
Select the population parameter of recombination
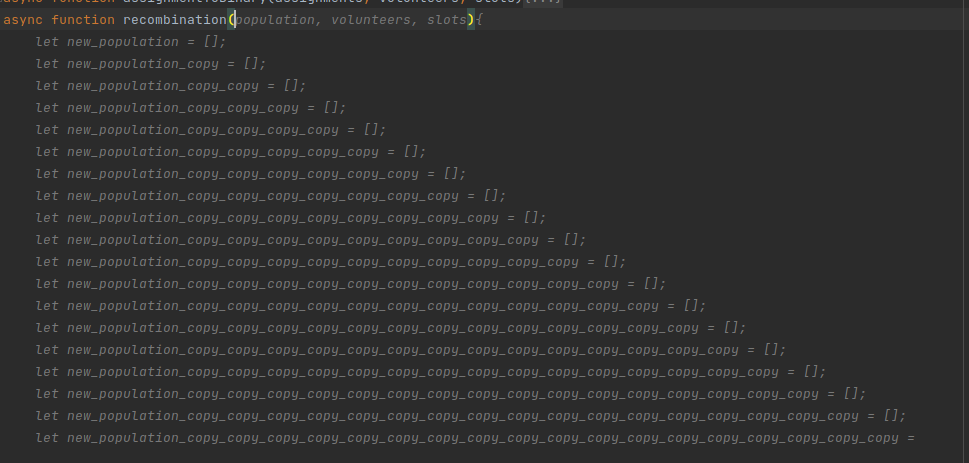pyautogui.click(x=275, y=20)
